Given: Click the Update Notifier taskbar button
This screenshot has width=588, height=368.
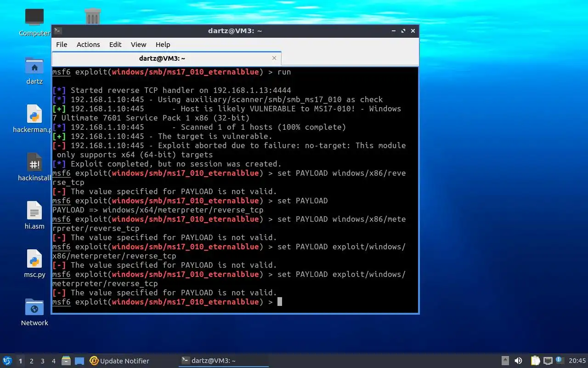Looking at the screenshot, I should 119,361.
